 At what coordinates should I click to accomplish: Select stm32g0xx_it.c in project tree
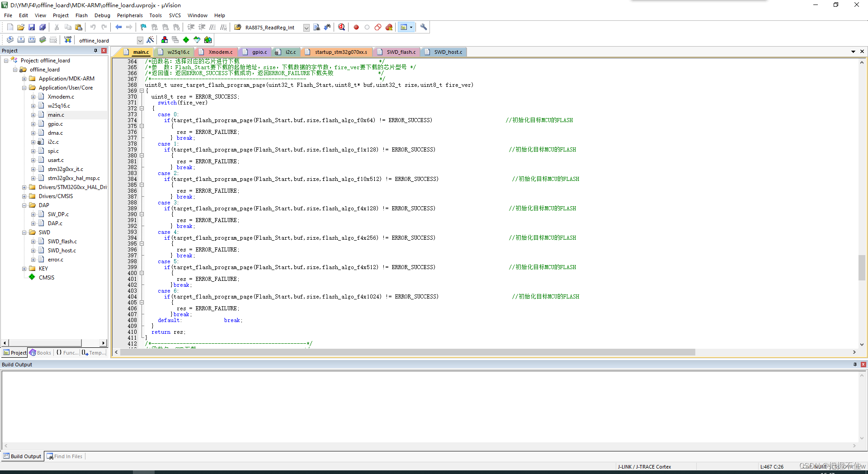66,169
